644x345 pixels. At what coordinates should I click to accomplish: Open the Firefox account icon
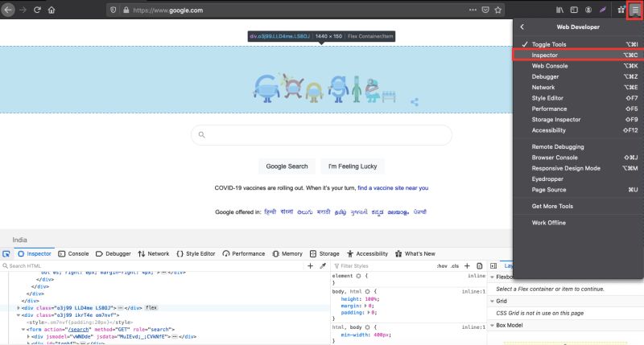[x=588, y=10]
